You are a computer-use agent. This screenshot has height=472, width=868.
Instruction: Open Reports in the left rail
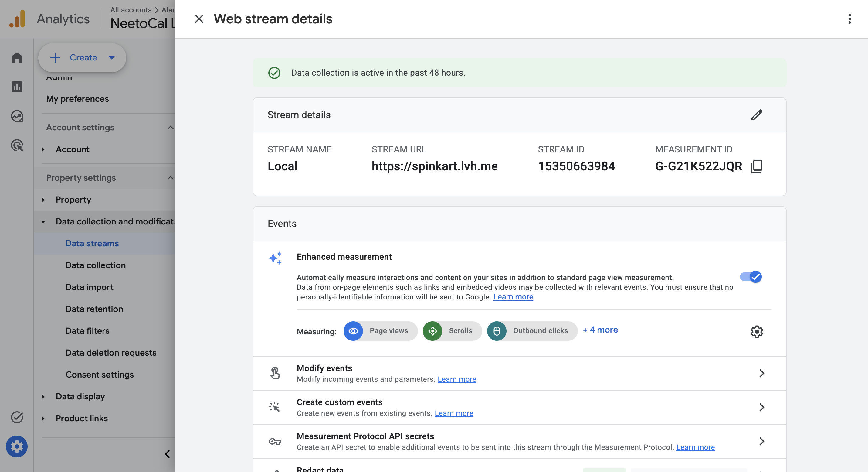tap(17, 87)
